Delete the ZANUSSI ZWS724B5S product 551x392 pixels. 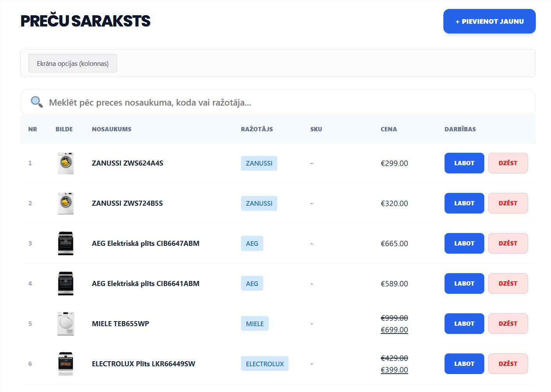(508, 203)
